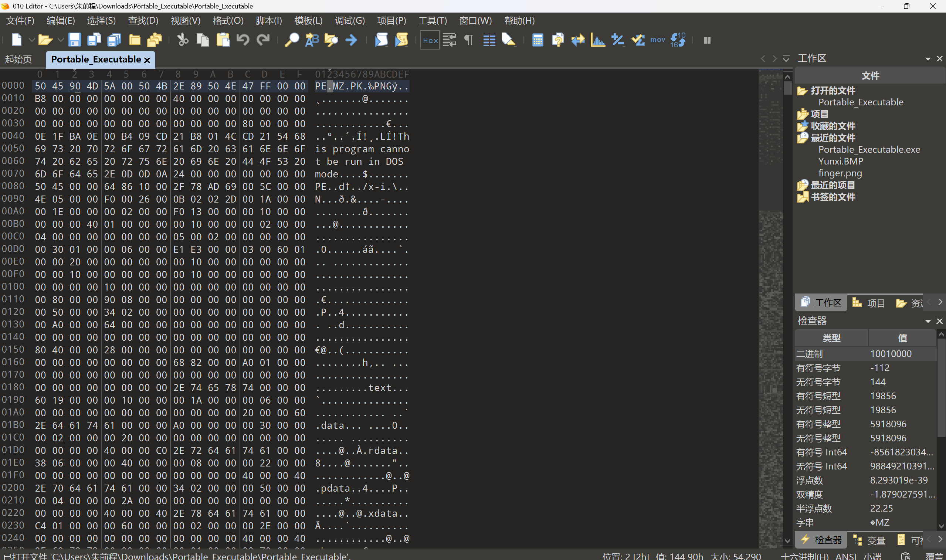Click the Histogram tool icon
Viewport: 946px width, 560px height.
point(598,40)
